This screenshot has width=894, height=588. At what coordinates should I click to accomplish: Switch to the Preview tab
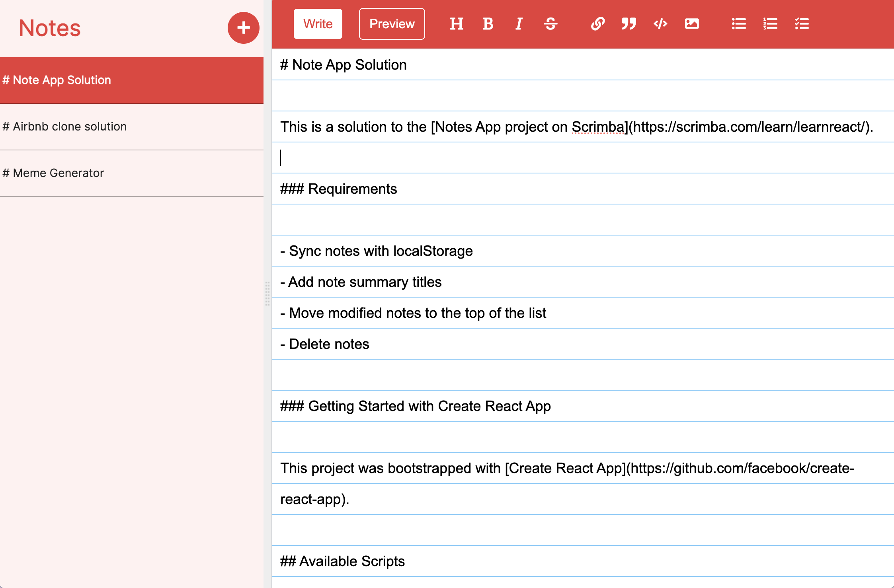pos(392,24)
